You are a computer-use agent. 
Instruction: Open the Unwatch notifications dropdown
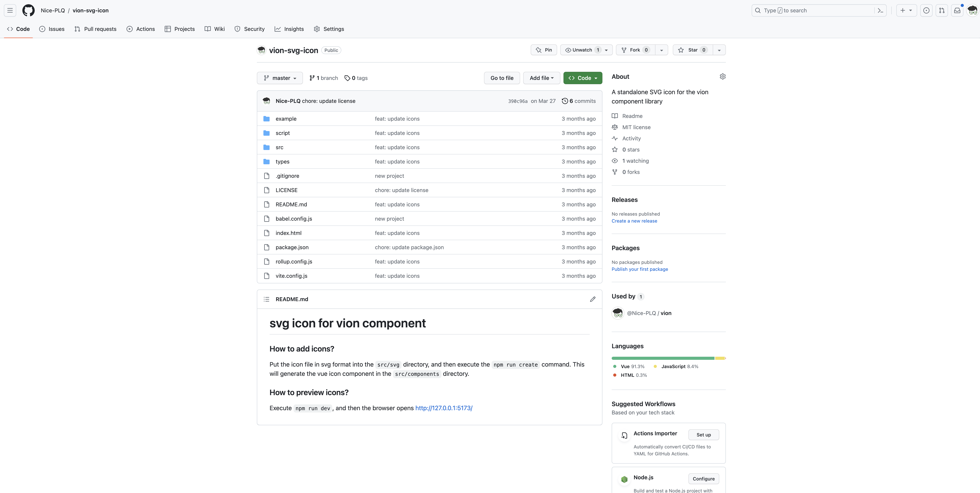(586, 50)
